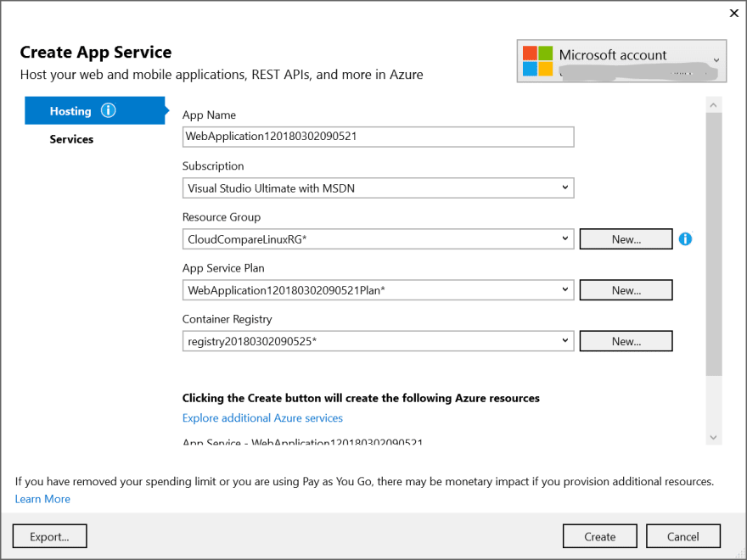
Task: Click the Cancel button
Action: click(x=682, y=536)
